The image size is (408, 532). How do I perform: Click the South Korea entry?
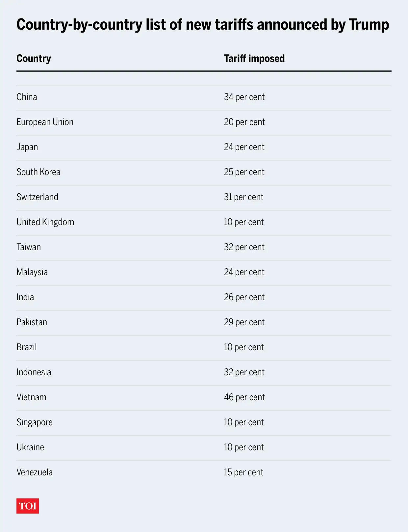[38, 172]
